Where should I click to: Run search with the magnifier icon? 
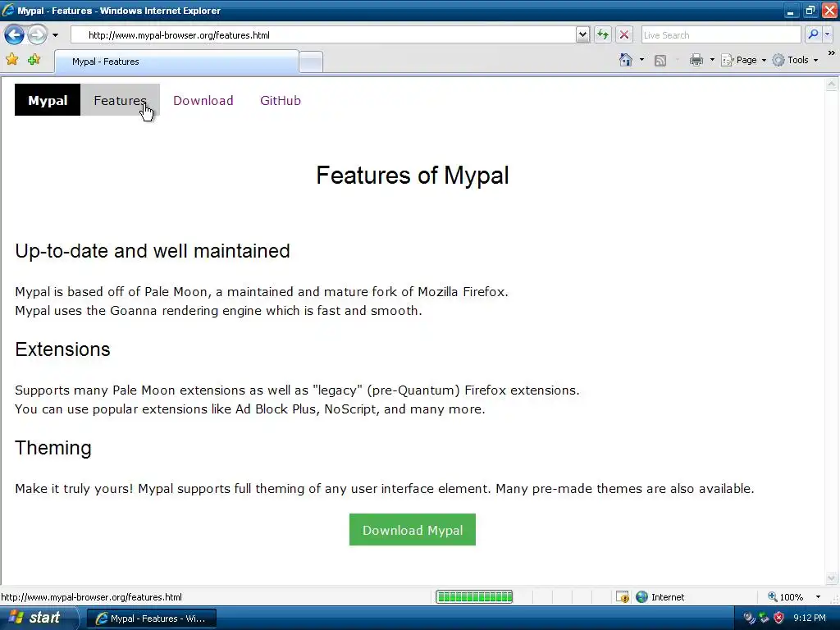[x=813, y=34]
